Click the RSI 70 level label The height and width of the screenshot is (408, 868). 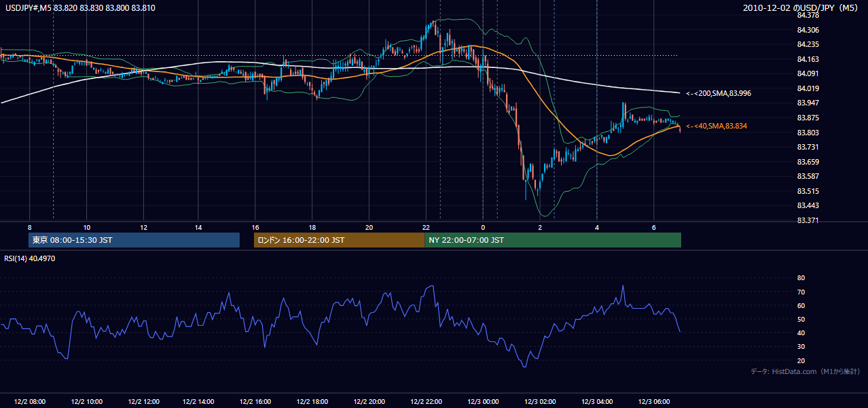click(801, 292)
